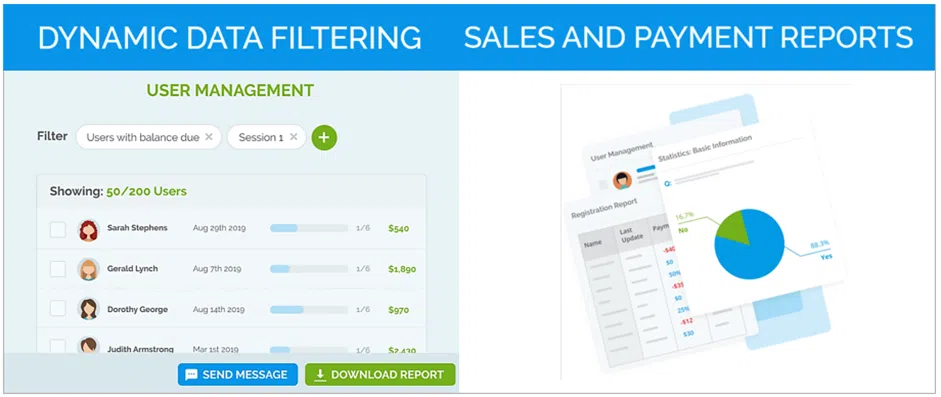941x397 pixels.
Task: Check the box for Sarah Stephens
Action: (58, 229)
